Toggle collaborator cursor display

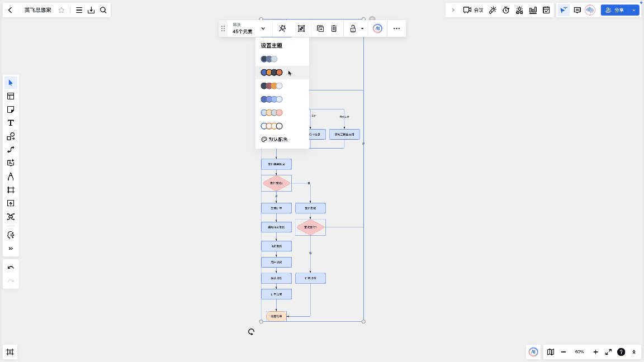[563, 10]
